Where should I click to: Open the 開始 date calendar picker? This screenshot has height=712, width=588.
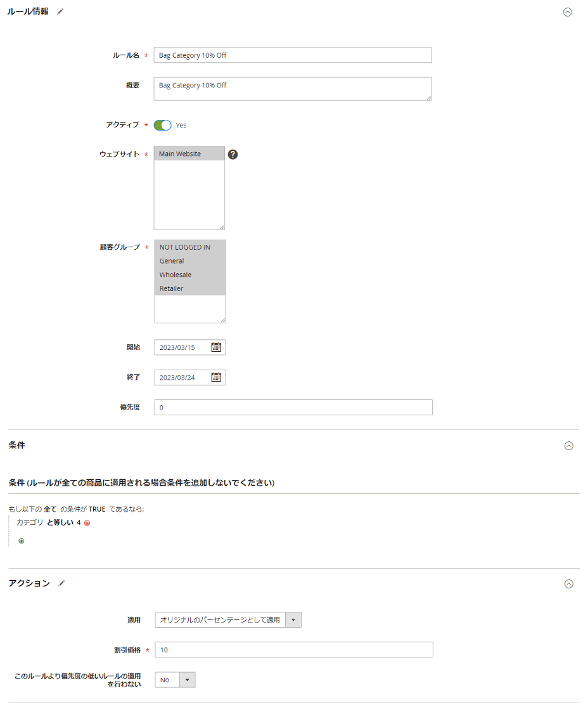click(216, 347)
